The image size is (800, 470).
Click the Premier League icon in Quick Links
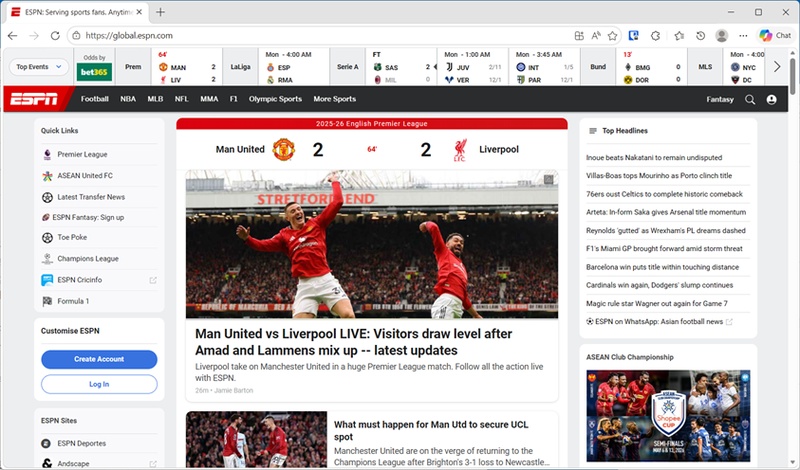click(47, 154)
